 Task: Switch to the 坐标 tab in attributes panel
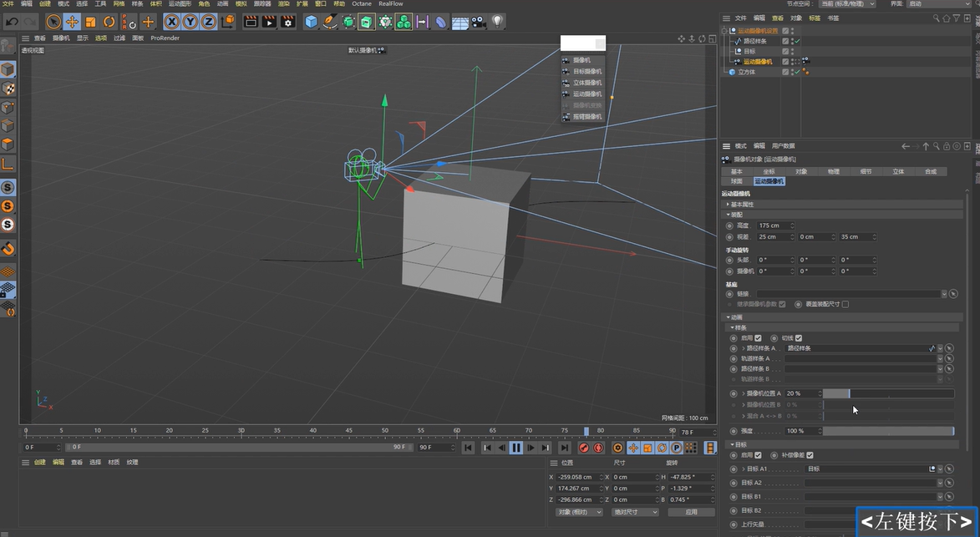tap(769, 171)
